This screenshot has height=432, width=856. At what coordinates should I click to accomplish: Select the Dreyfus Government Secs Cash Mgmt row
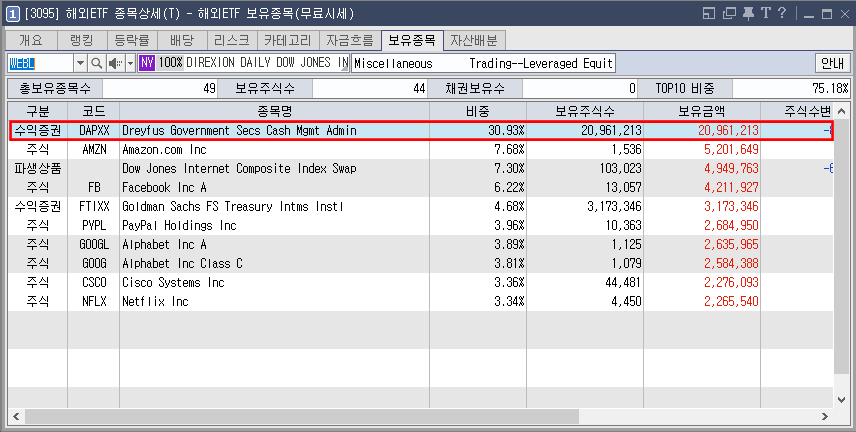(421, 131)
